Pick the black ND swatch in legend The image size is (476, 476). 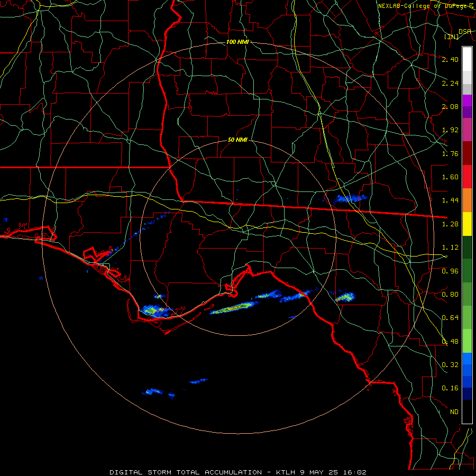(x=467, y=411)
